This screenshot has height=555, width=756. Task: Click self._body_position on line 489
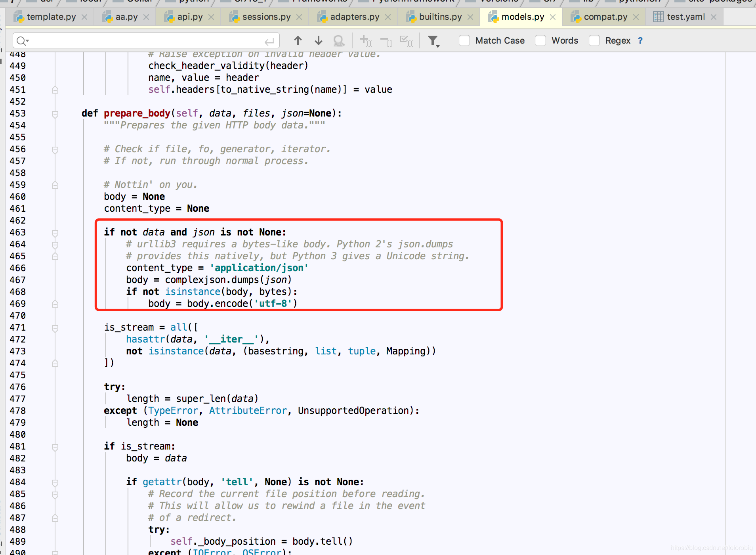[223, 542]
